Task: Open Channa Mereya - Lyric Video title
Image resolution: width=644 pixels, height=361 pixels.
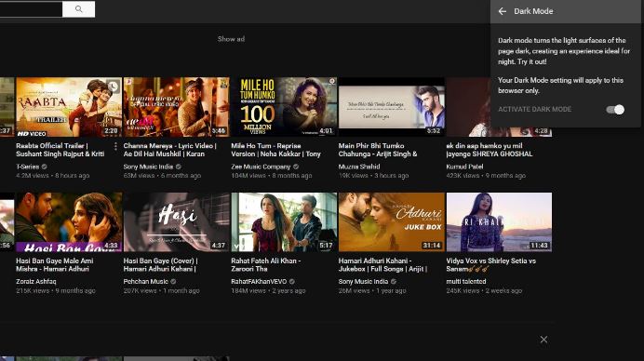Action: 169,150
